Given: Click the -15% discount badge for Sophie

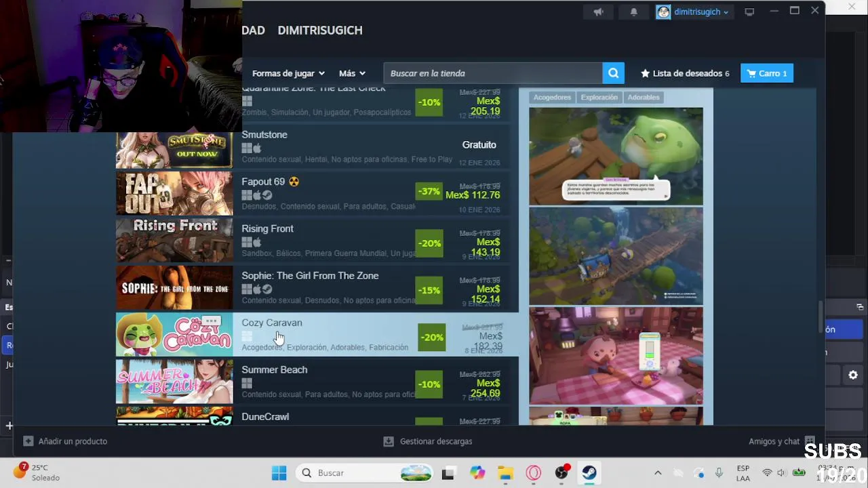Looking at the screenshot, I should 429,290.
